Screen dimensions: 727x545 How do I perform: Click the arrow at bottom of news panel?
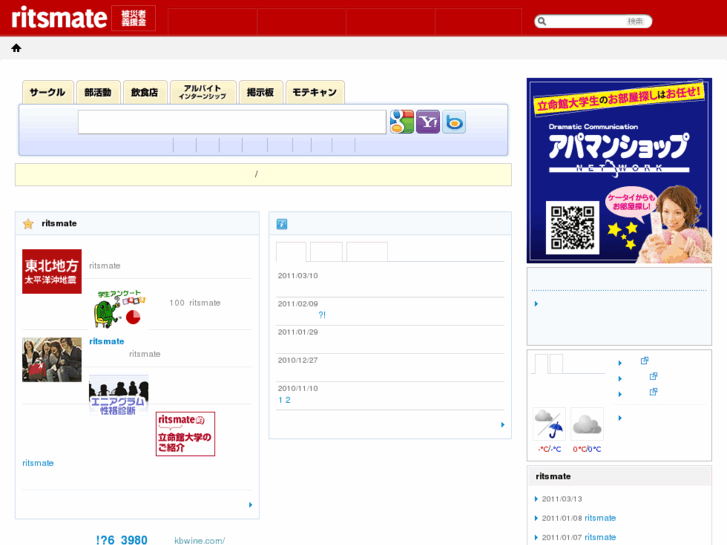503,425
